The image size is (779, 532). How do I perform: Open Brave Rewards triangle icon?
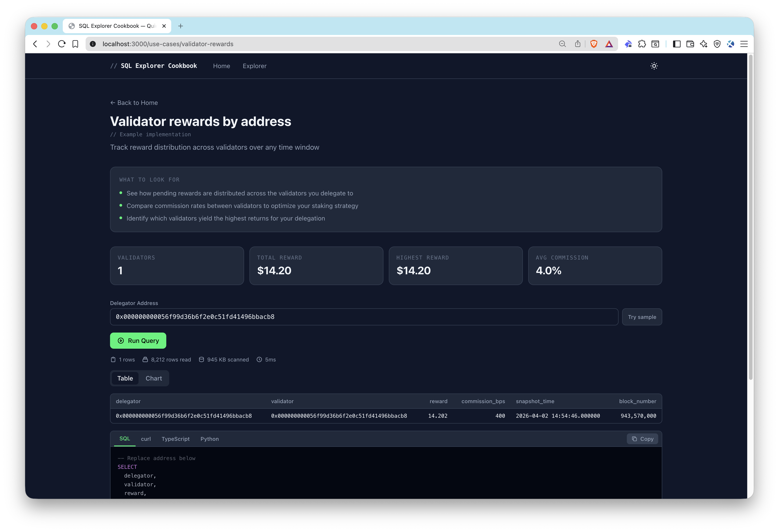tap(609, 44)
